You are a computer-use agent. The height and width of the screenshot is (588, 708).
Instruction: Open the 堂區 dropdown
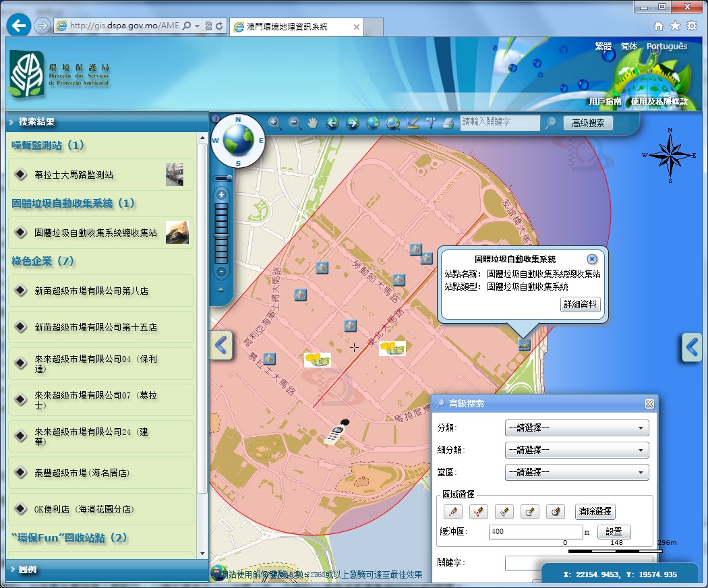(577, 472)
